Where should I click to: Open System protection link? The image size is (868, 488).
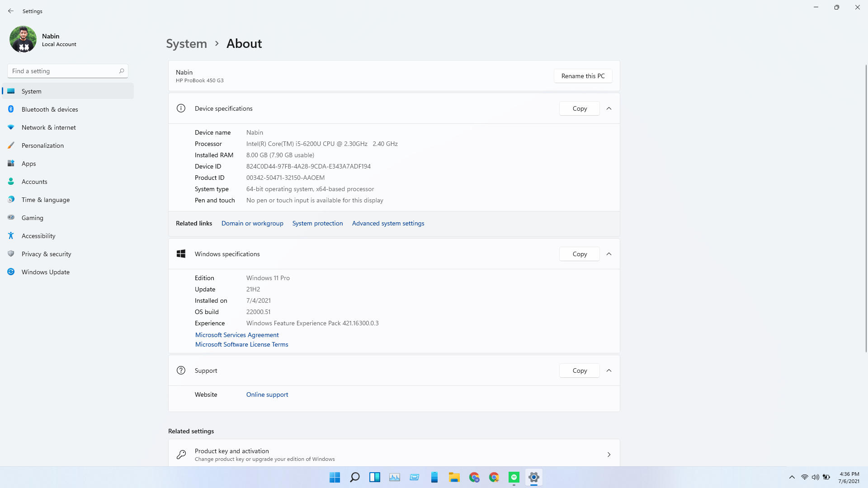[317, 223]
